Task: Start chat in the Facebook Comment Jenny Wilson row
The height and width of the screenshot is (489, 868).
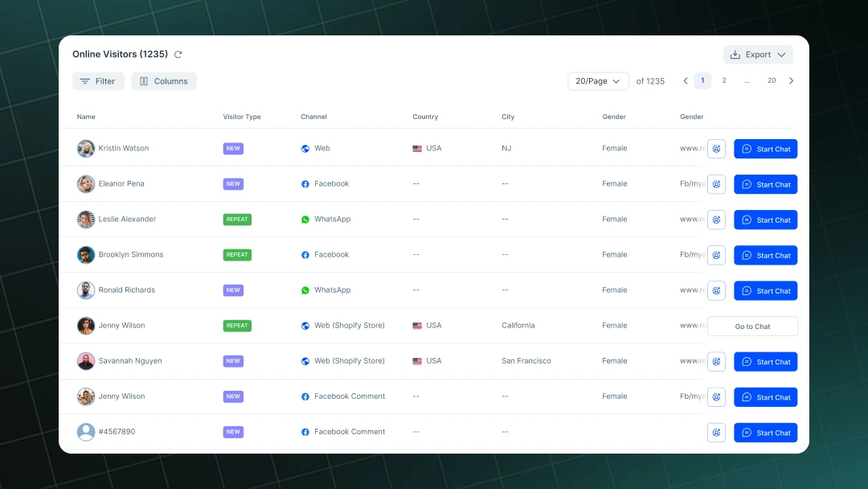Action: coord(766,397)
